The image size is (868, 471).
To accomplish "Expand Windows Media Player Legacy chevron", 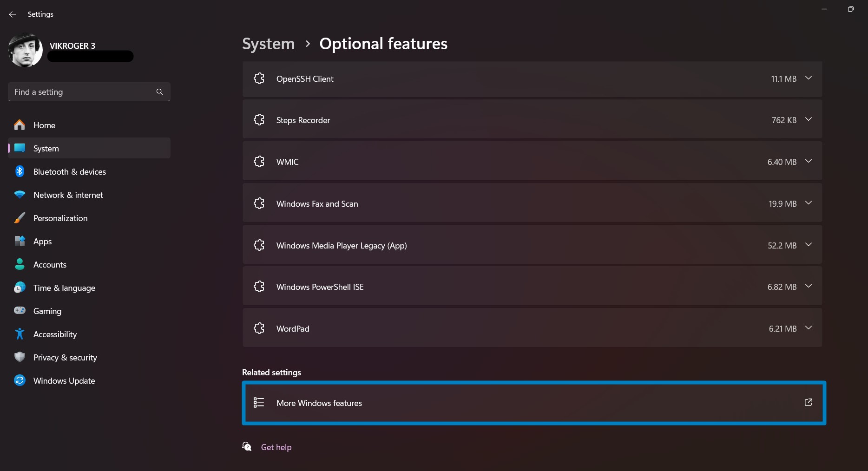I will coord(809,245).
